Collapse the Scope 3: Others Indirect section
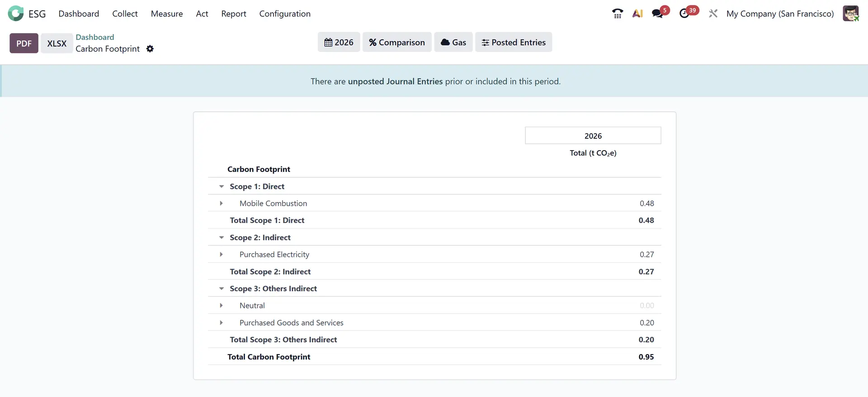Image resolution: width=868 pixels, height=397 pixels. [x=222, y=288]
